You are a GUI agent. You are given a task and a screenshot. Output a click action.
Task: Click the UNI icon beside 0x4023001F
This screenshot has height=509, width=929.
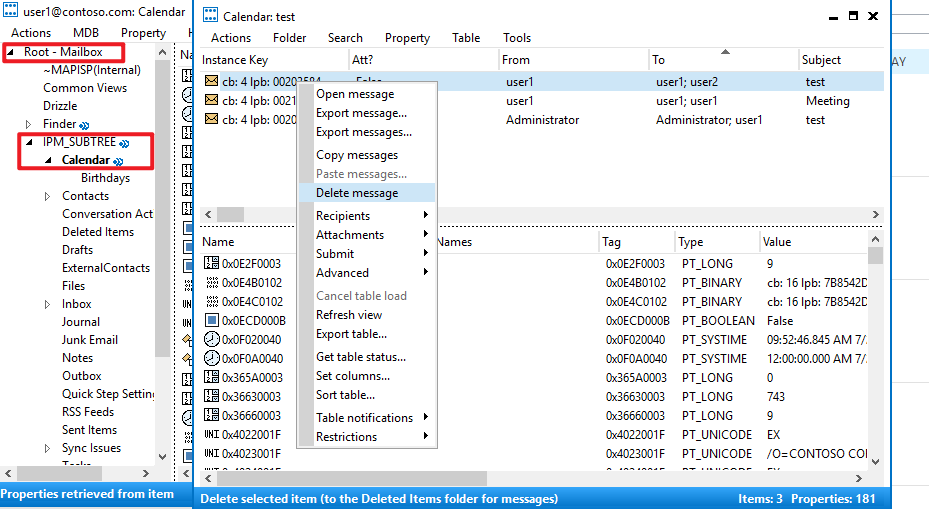pyautogui.click(x=212, y=453)
